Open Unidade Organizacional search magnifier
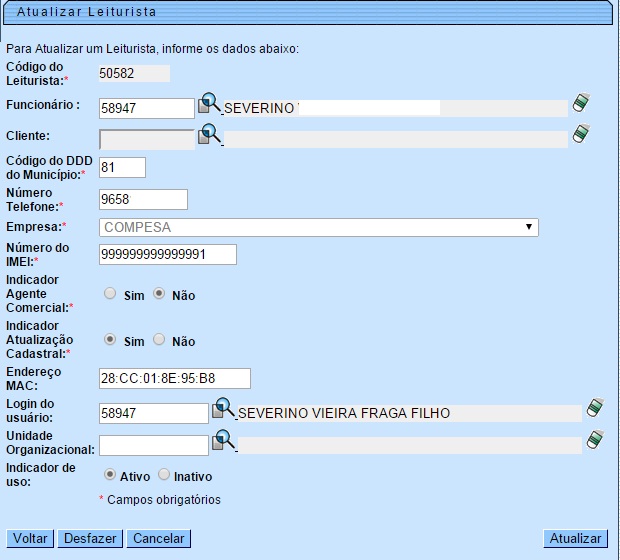620x560 pixels. click(x=223, y=441)
